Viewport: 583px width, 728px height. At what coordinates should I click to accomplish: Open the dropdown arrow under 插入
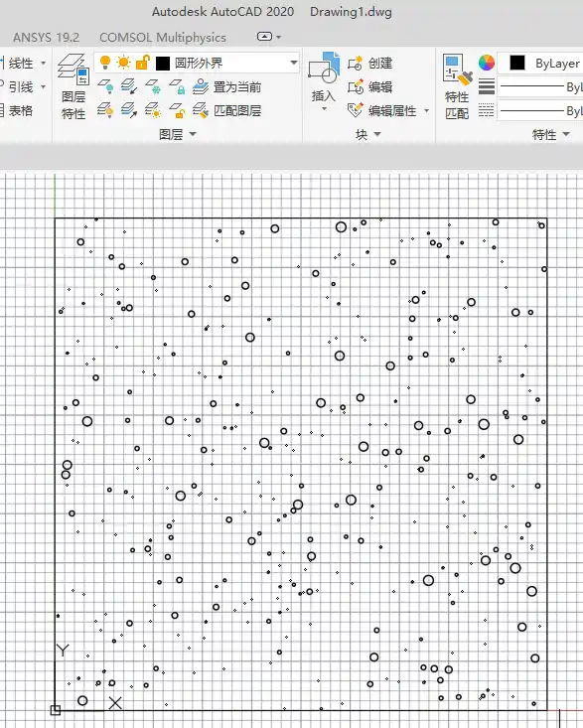(324, 108)
